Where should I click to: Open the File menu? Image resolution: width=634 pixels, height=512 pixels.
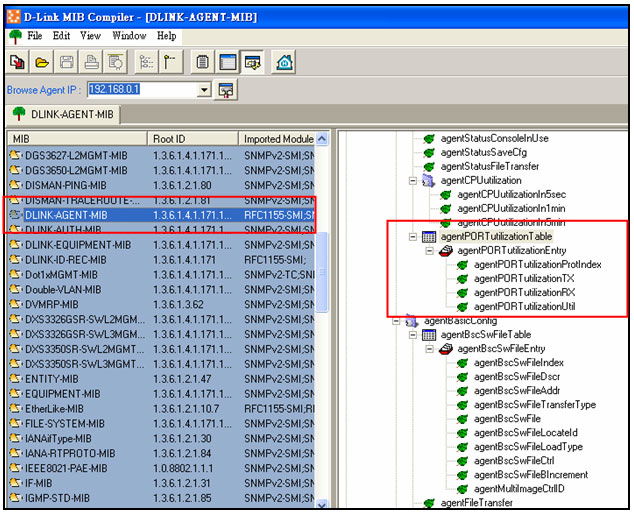(x=35, y=36)
